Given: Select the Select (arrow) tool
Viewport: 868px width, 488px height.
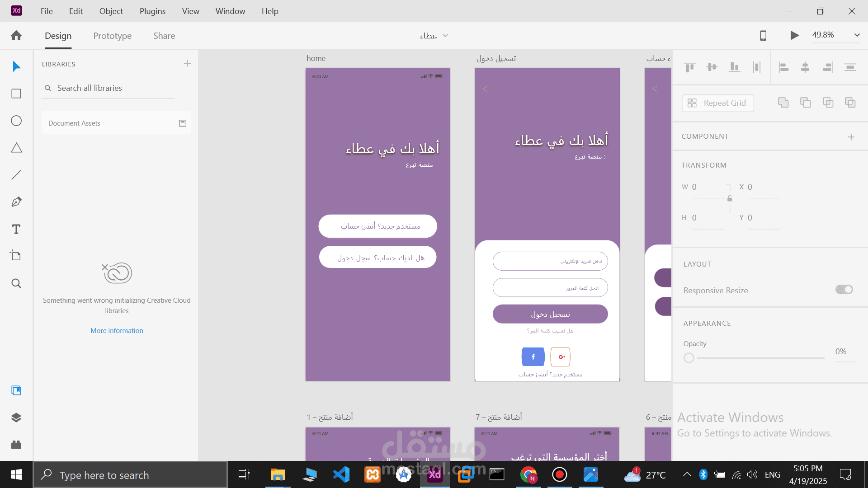Looking at the screenshot, I should (x=16, y=66).
